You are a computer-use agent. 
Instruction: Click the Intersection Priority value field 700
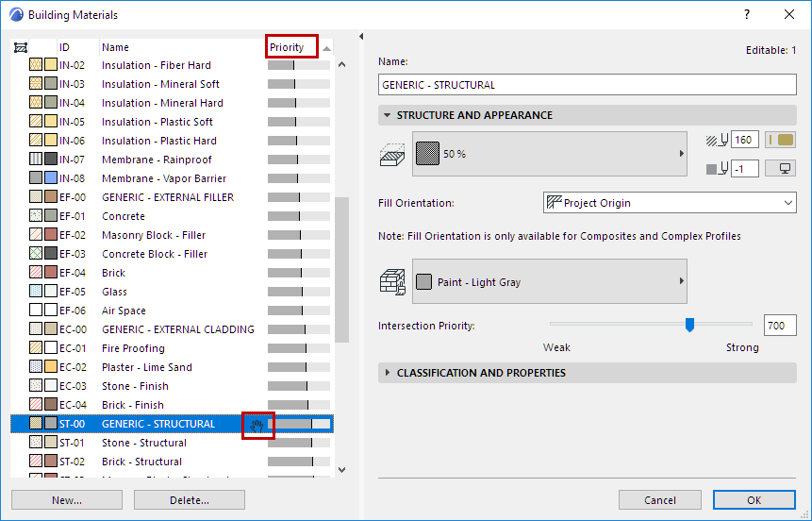[780, 326]
